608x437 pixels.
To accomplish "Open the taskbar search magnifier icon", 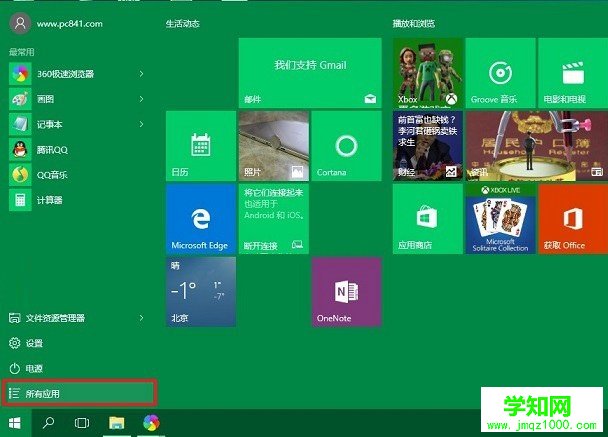I will (48, 423).
